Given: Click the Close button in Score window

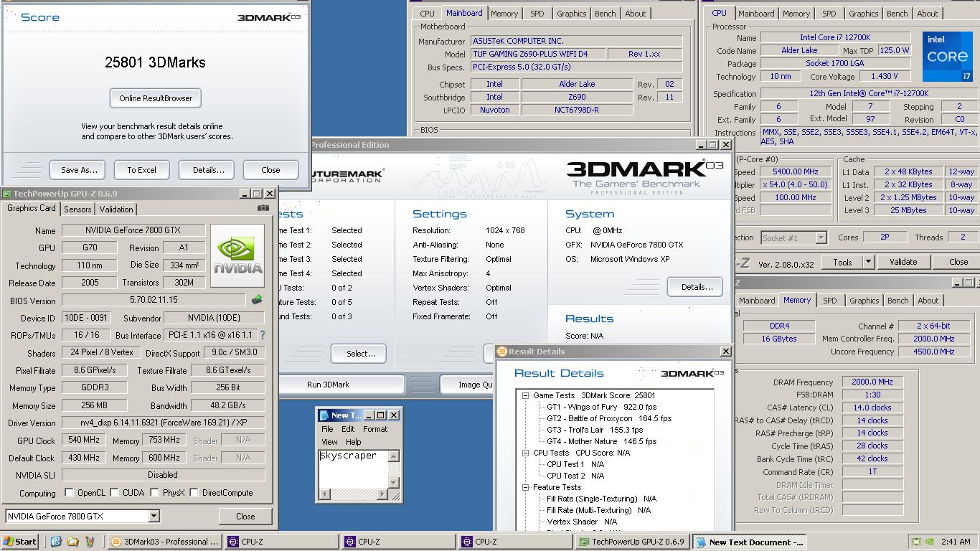Looking at the screenshot, I should pos(271,170).
